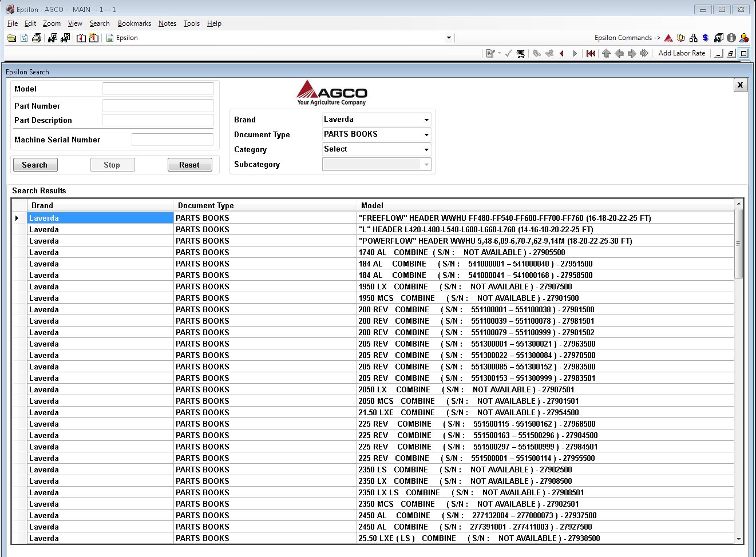
Task: Open the Zoom menu
Action: (x=52, y=23)
